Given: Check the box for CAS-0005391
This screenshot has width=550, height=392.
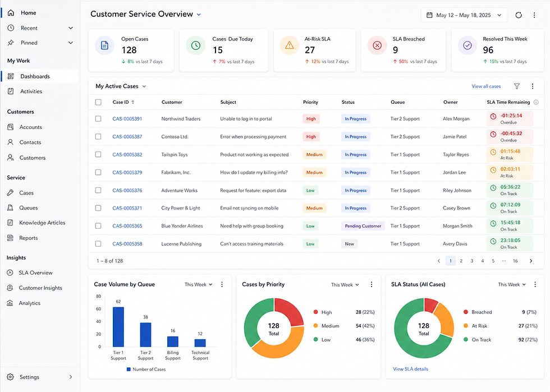Looking at the screenshot, I should [x=98, y=119].
